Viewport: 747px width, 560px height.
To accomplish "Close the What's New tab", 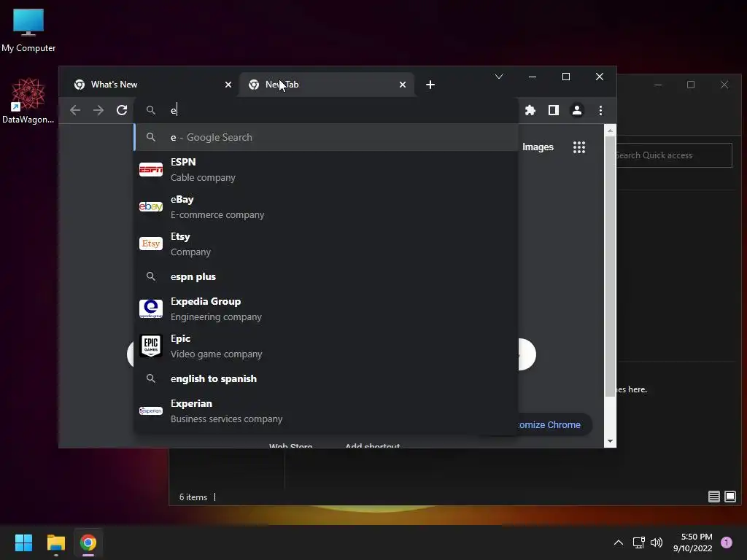I will [x=228, y=85].
